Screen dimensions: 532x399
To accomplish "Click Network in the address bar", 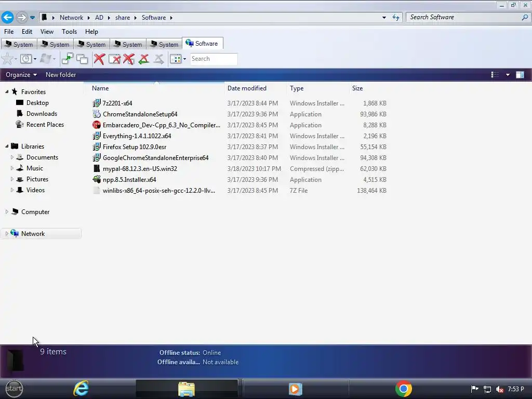I will click(71, 18).
